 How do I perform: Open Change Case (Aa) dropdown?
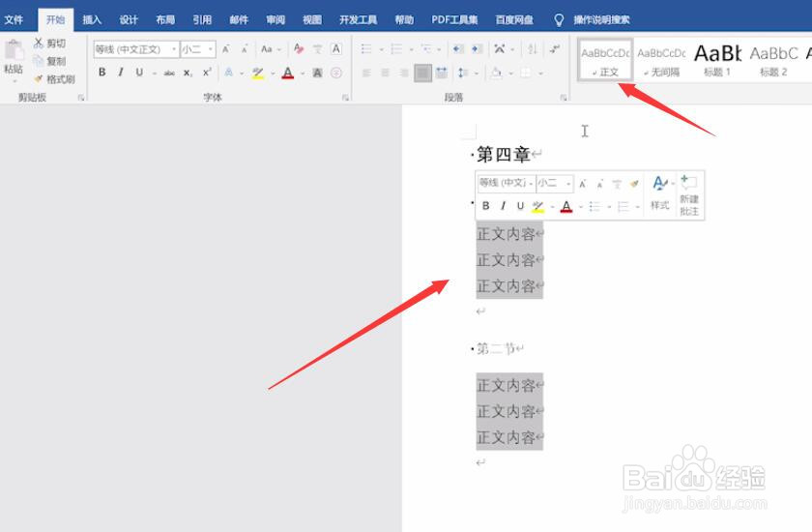click(x=271, y=49)
